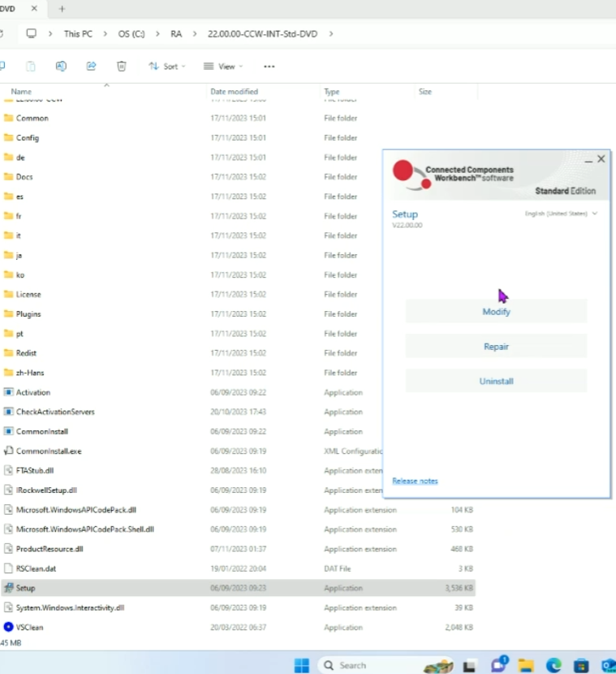Image resolution: width=616 pixels, height=674 pixels.
Task: Select the zh-Hans folder icon
Action: 8,372
